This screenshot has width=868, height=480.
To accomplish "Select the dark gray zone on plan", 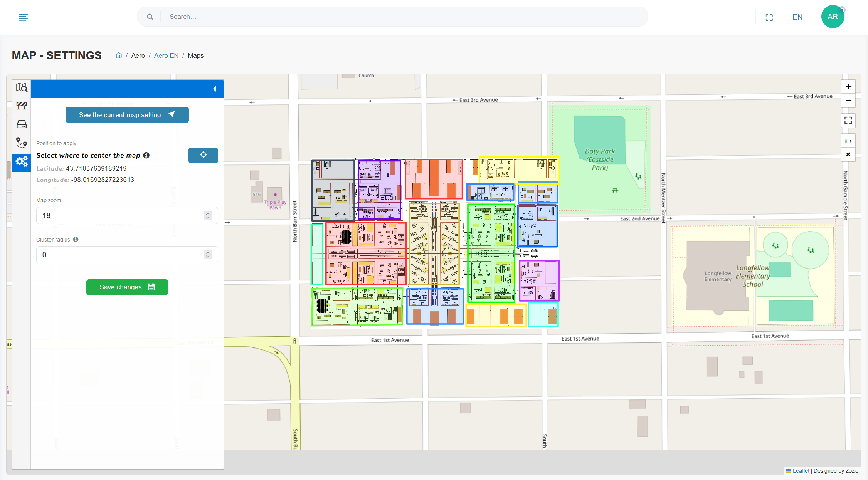I will pyautogui.click(x=333, y=190).
